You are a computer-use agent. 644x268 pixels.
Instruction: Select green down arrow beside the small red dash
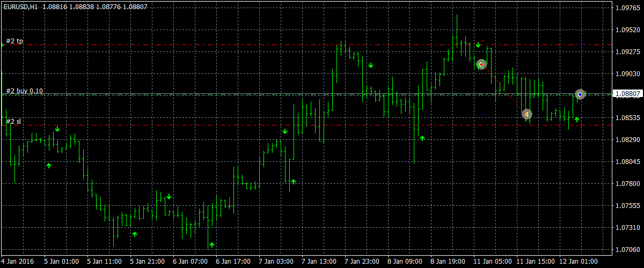tap(478, 44)
